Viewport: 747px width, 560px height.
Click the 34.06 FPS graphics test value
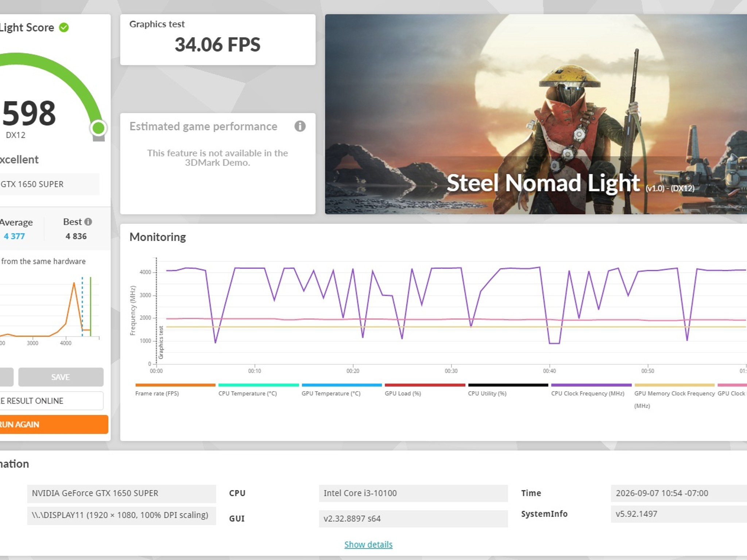(217, 45)
